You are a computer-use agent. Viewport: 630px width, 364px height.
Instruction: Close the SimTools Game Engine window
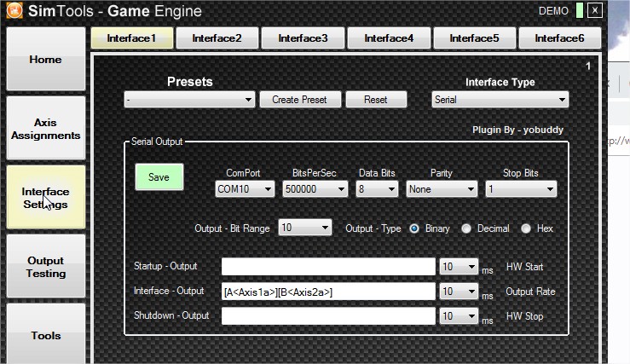point(595,10)
